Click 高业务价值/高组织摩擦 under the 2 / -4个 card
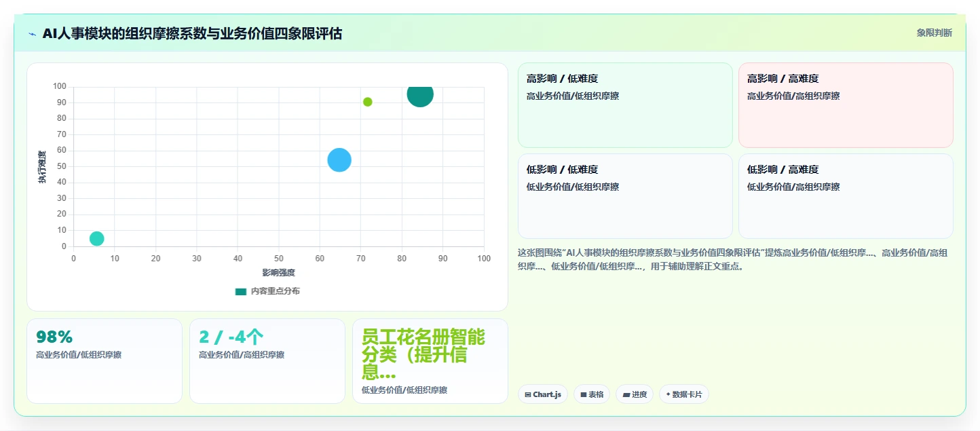Viewport: 980px width, 431px height. point(242,355)
